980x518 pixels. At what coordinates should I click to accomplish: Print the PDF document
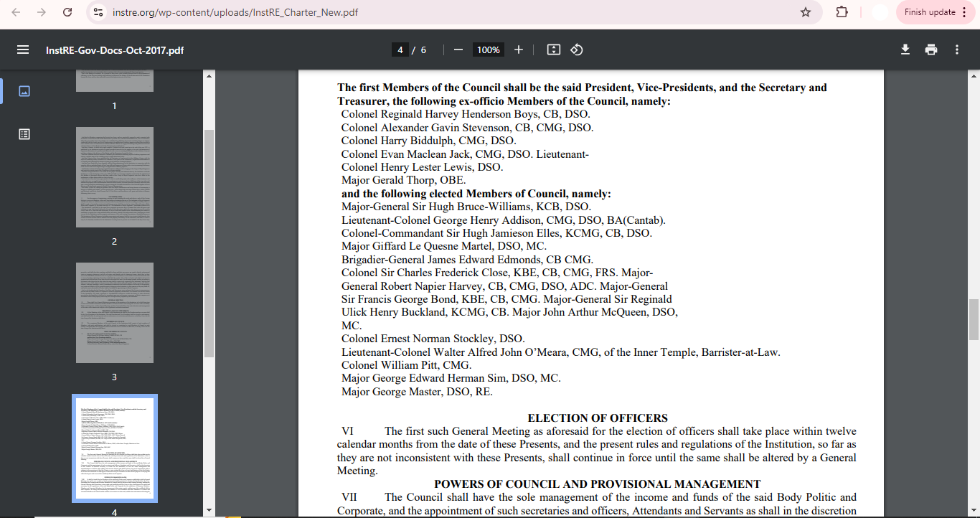(931, 50)
